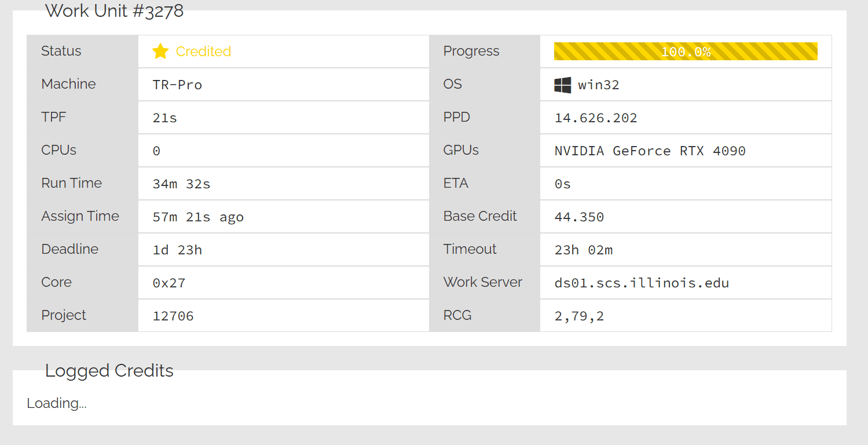This screenshot has height=445, width=868.
Task: Click the Loading... text under Logged Credits
Action: click(x=57, y=403)
